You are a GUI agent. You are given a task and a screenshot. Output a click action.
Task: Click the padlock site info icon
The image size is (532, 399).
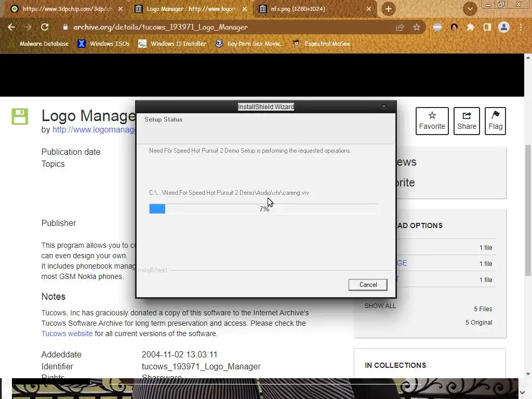65,27
